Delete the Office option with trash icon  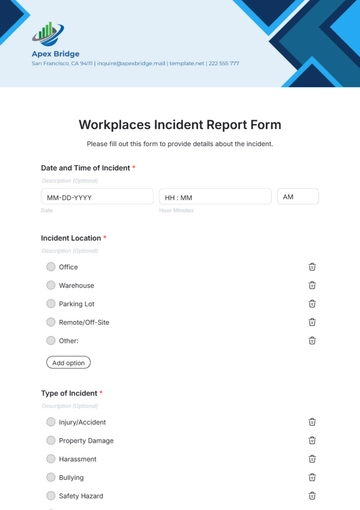(x=312, y=267)
